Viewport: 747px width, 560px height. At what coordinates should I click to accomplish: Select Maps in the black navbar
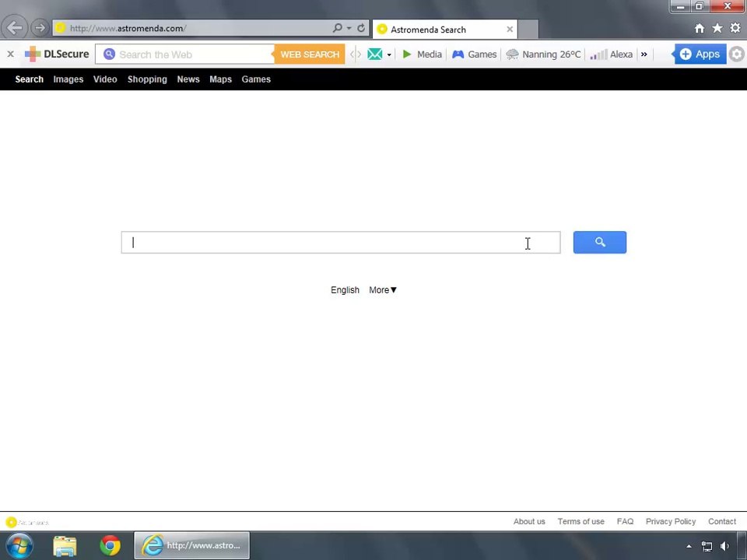point(220,79)
